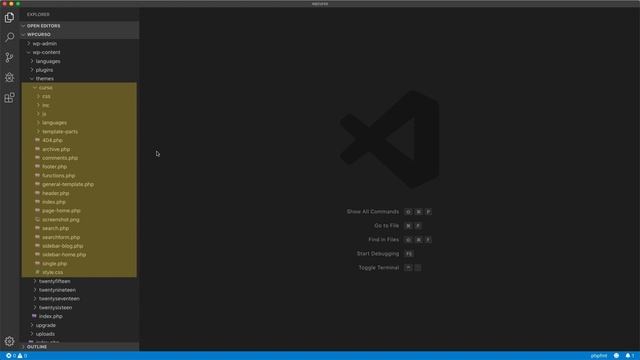
Task: Open the Manage gear menu
Action: [x=9, y=341]
